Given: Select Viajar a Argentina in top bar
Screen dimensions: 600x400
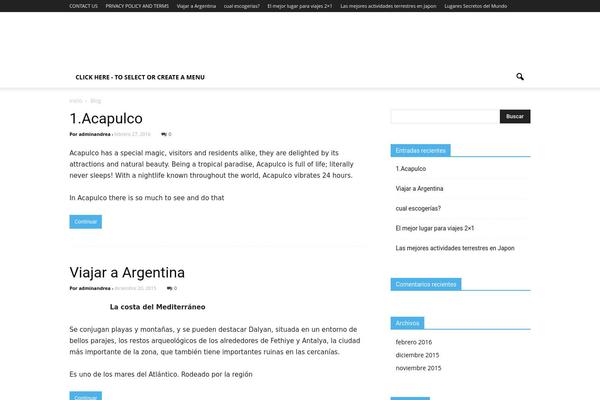Looking at the screenshot, I should click(196, 6).
